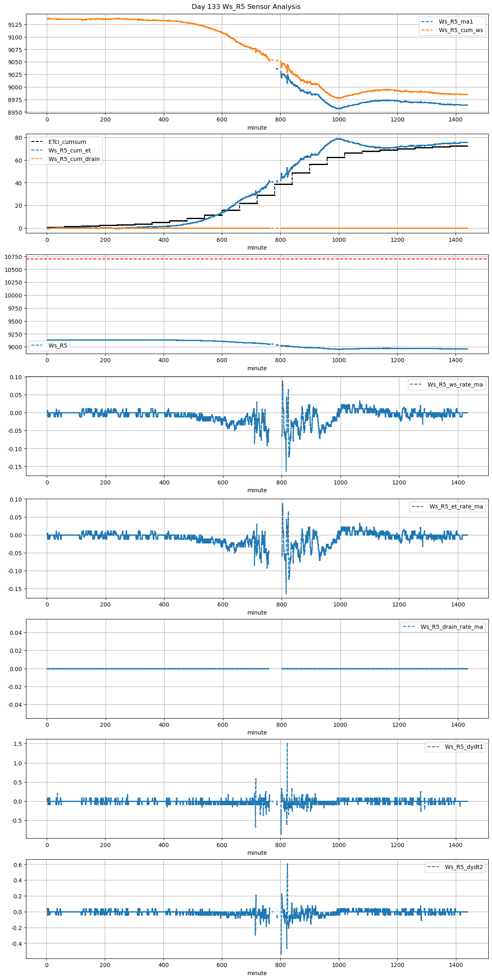Click the tallest spike peak in dydt1 plot

coord(287,744)
